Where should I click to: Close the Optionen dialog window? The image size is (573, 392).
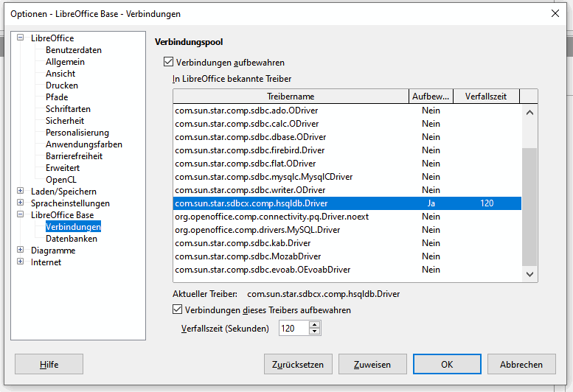(555, 13)
